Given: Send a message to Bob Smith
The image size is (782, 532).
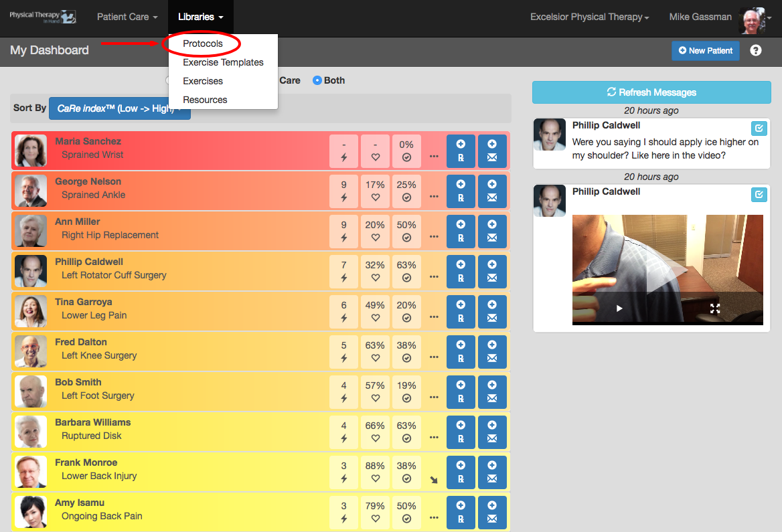Looking at the screenshot, I should tap(492, 392).
